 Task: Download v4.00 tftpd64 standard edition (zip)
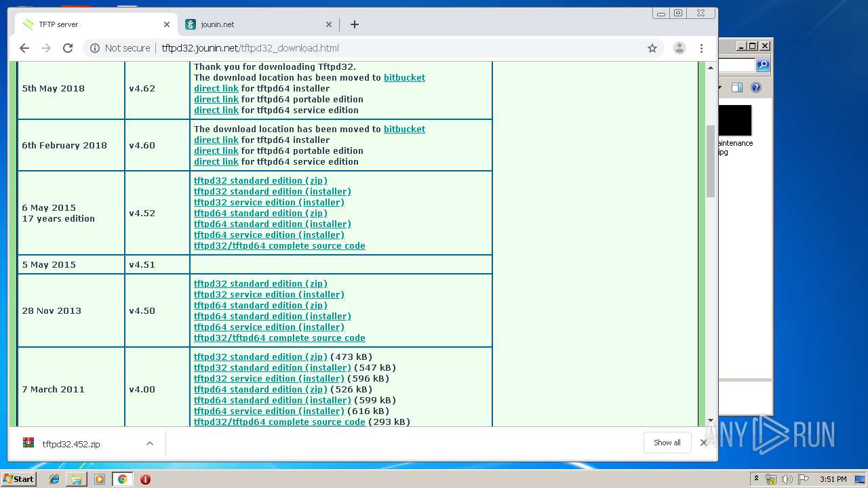(260, 389)
